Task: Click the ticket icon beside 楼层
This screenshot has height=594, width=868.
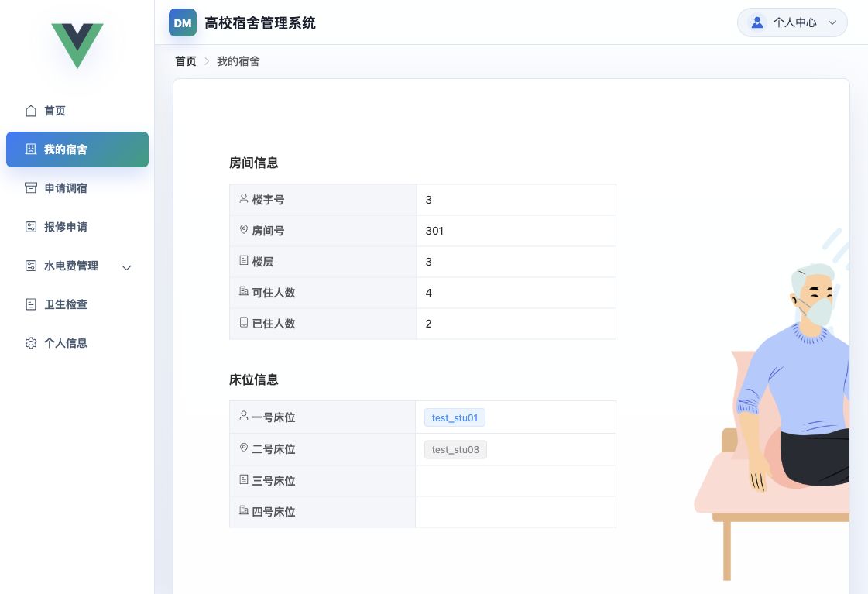Action: [244, 260]
